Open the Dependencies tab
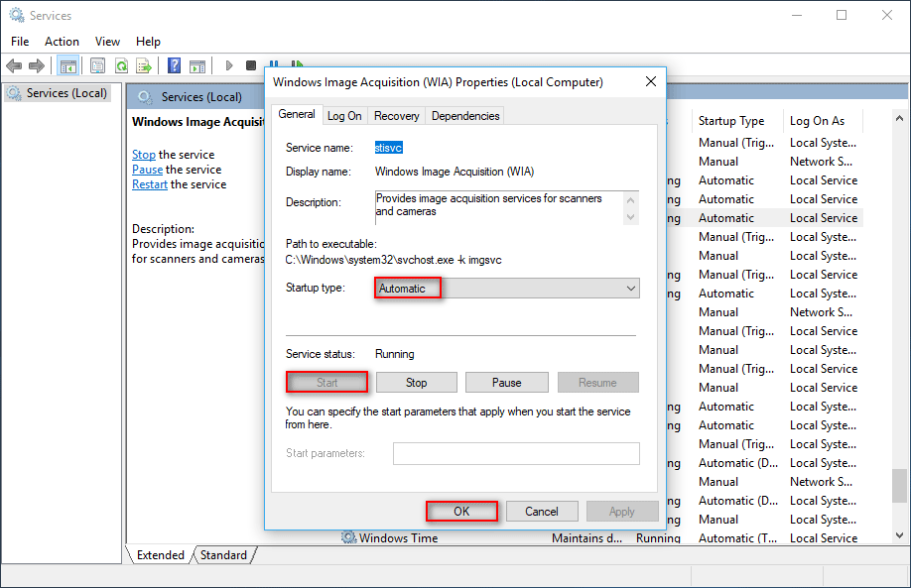The image size is (911, 588). 465,116
